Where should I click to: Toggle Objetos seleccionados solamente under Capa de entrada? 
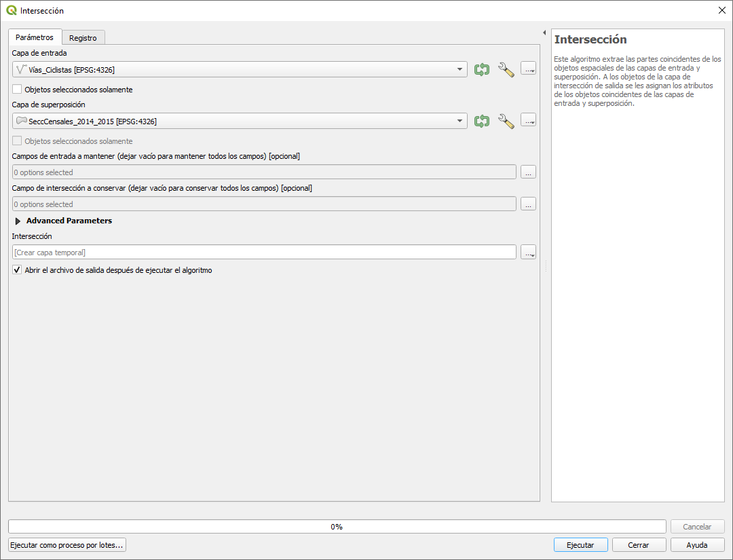pos(17,89)
